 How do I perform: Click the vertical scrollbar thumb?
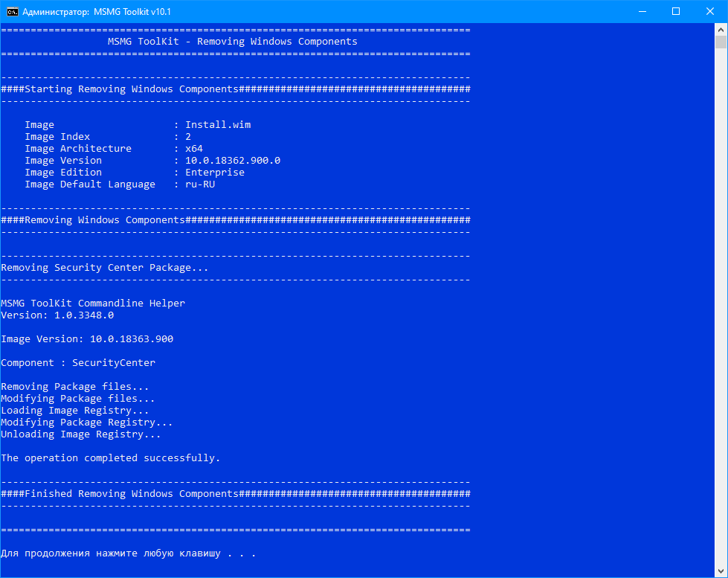click(721, 42)
